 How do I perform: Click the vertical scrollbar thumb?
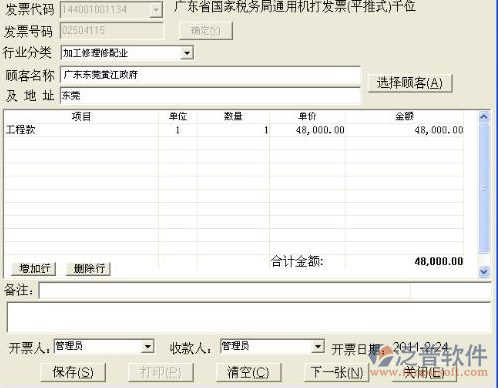pos(484,188)
